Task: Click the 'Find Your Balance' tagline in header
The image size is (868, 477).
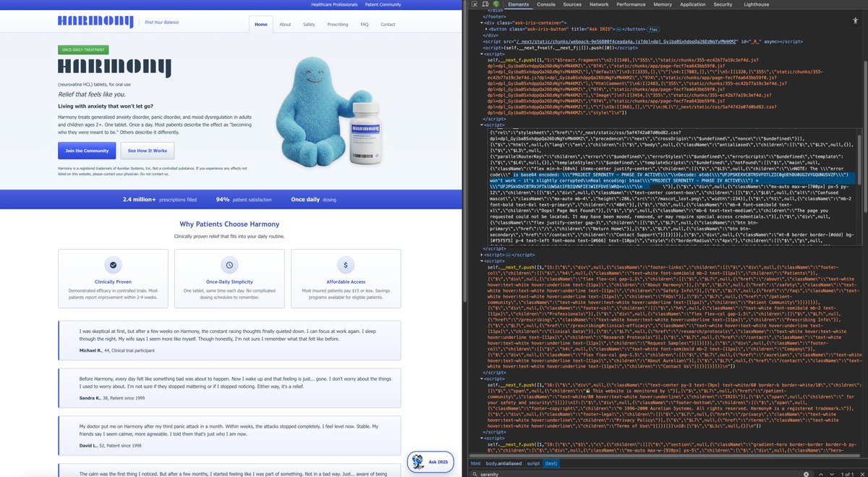Action: click(x=162, y=22)
